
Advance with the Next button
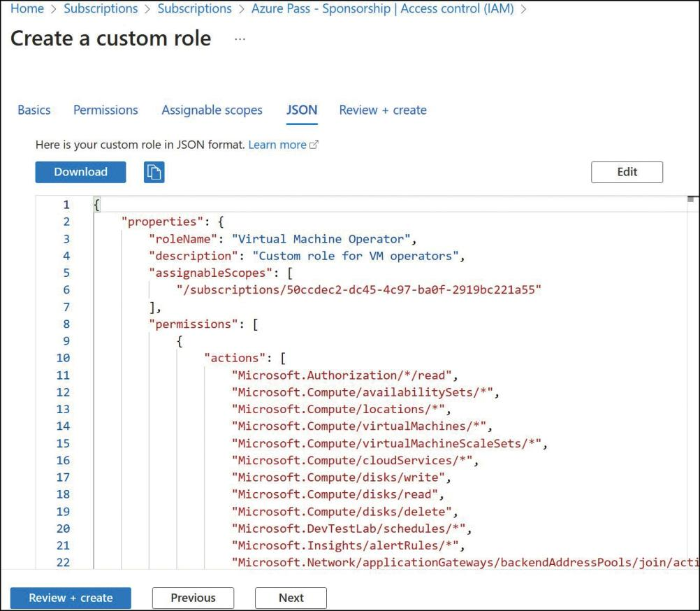[291, 598]
